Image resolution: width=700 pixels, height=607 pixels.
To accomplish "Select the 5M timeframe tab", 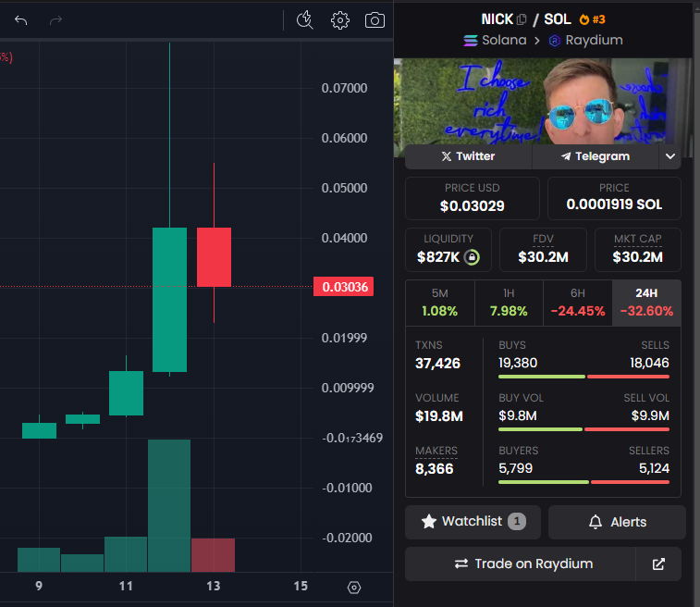I will [x=440, y=303].
